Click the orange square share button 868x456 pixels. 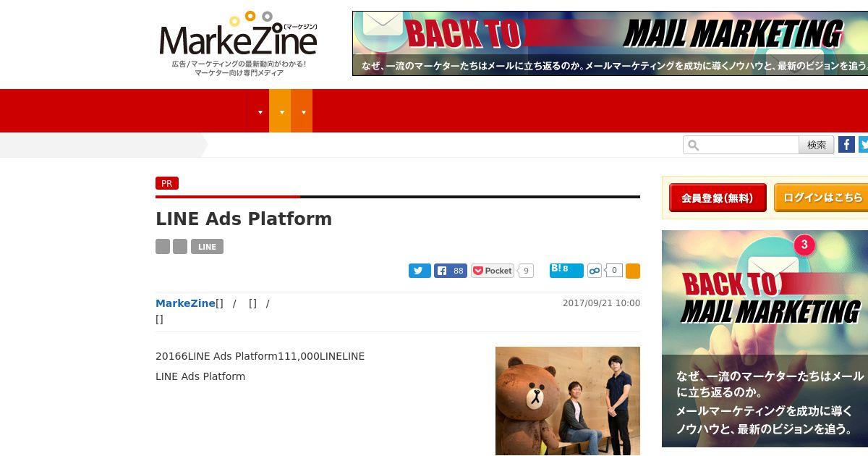[x=633, y=271]
